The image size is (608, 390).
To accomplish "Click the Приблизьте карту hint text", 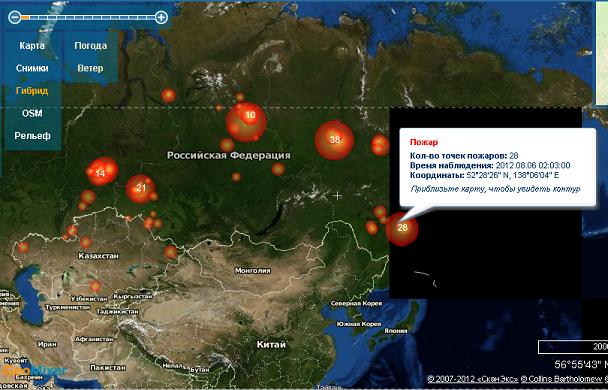I will pos(495,189).
